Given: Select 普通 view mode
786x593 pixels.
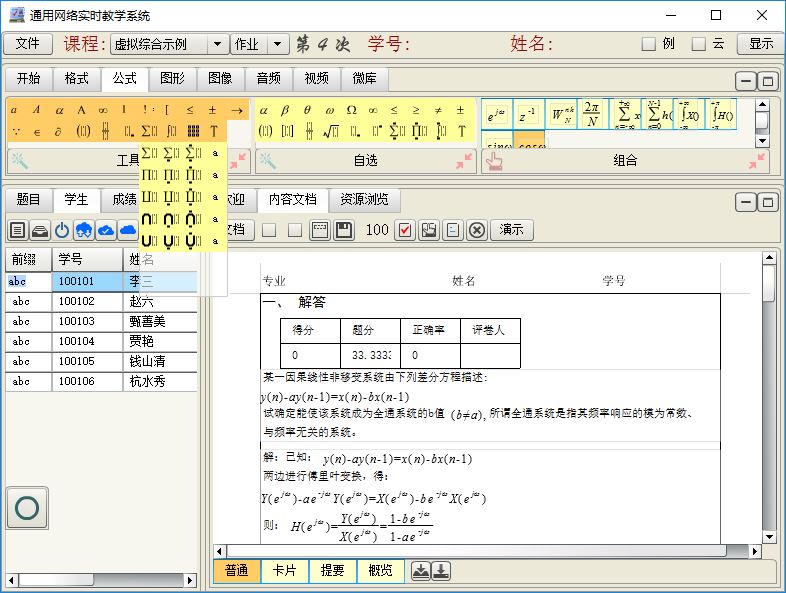Looking at the screenshot, I should pos(237,570).
